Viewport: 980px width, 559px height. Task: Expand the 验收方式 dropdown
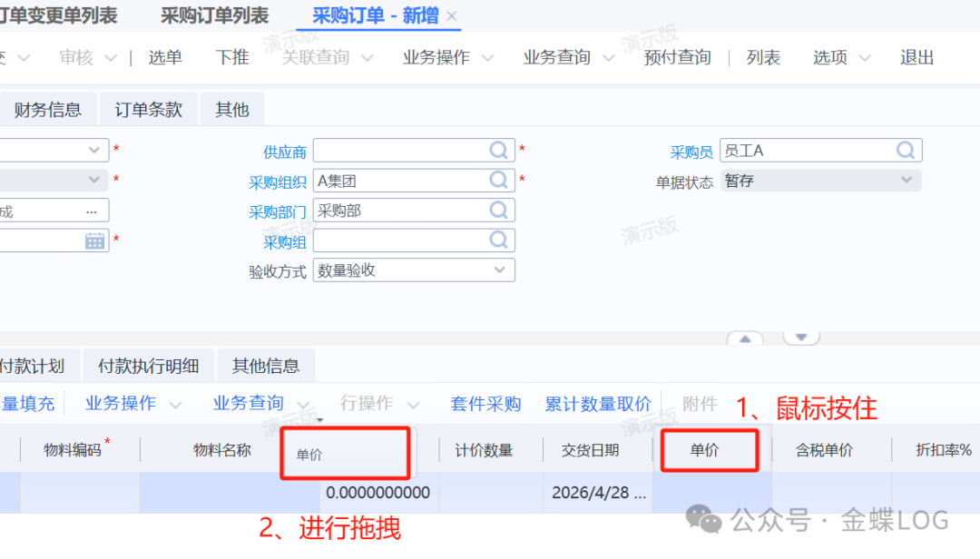click(x=499, y=270)
